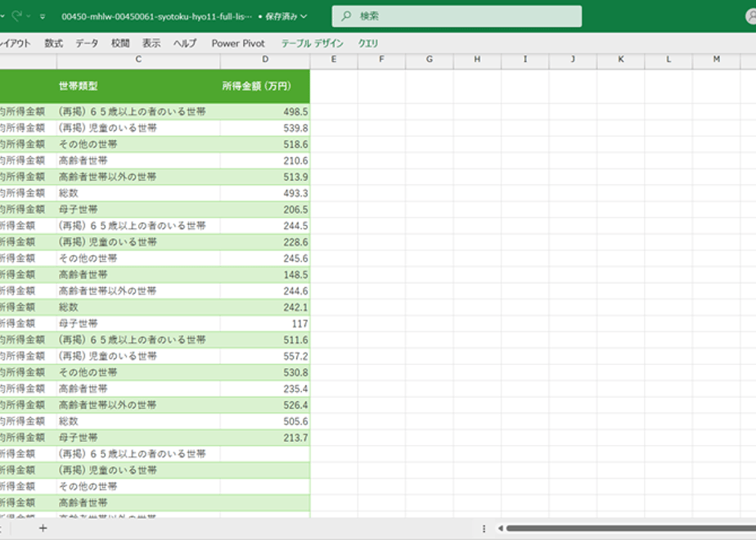Select the cell with value 498.5
The width and height of the screenshot is (756, 540).
265,111
